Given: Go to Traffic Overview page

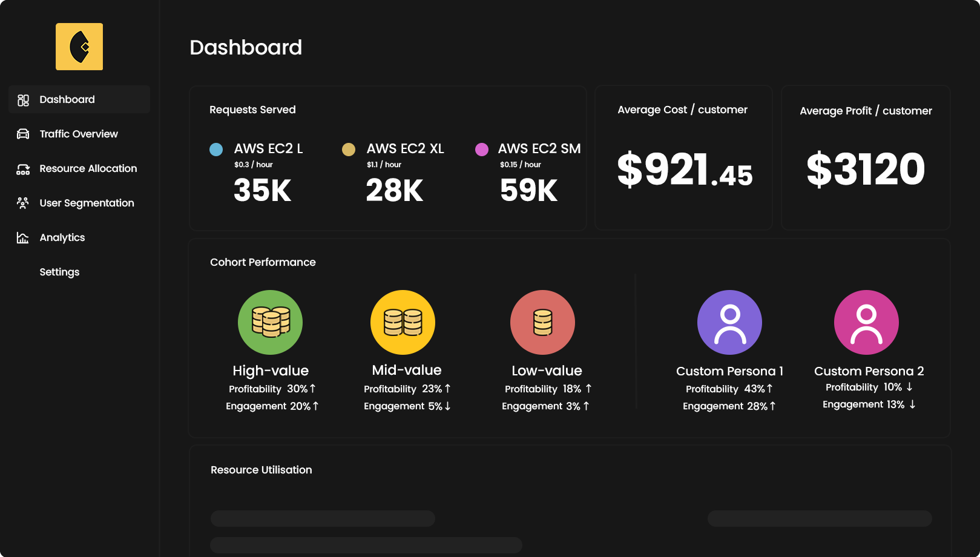Looking at the screenshot, I should coord(79,134).
